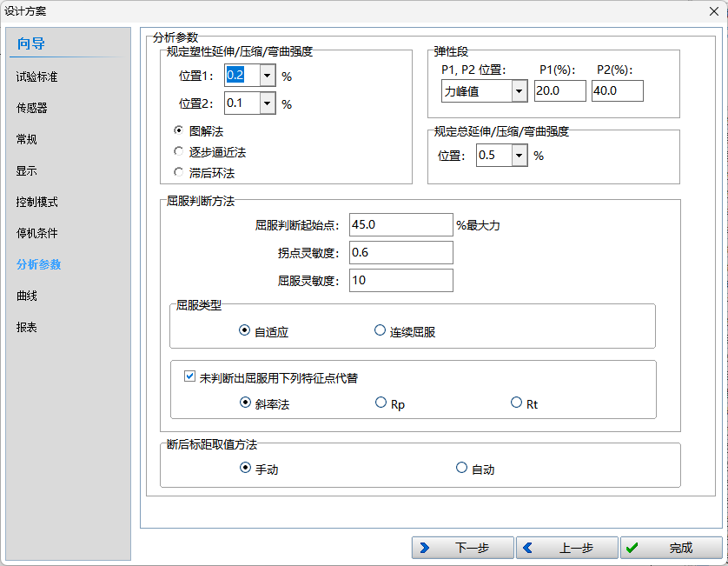Image resolution: width=728 pixels, height=566 pixels.
Task: Open the 显示 settings page
Action: tap(26, 170)
